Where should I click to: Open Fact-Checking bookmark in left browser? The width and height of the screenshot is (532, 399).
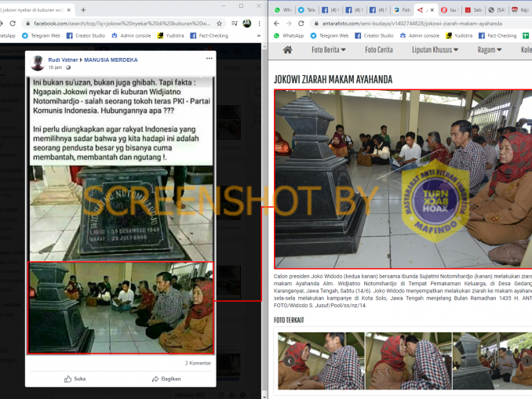pyautogui.click(x=209, y=35)
